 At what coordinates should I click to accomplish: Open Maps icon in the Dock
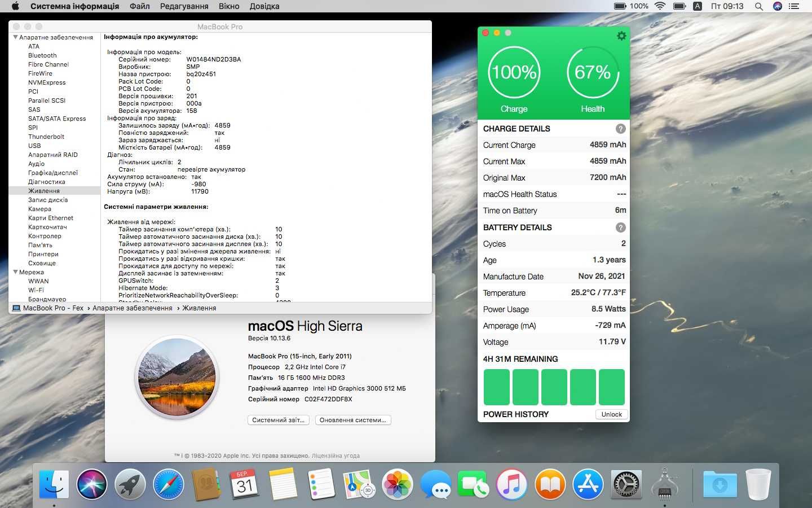[x=359, y=484]
